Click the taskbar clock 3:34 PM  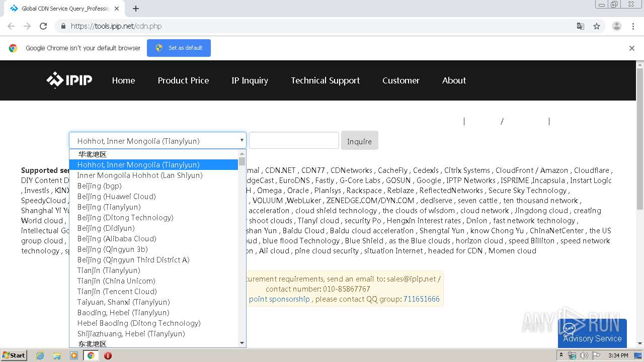(618, 355)
